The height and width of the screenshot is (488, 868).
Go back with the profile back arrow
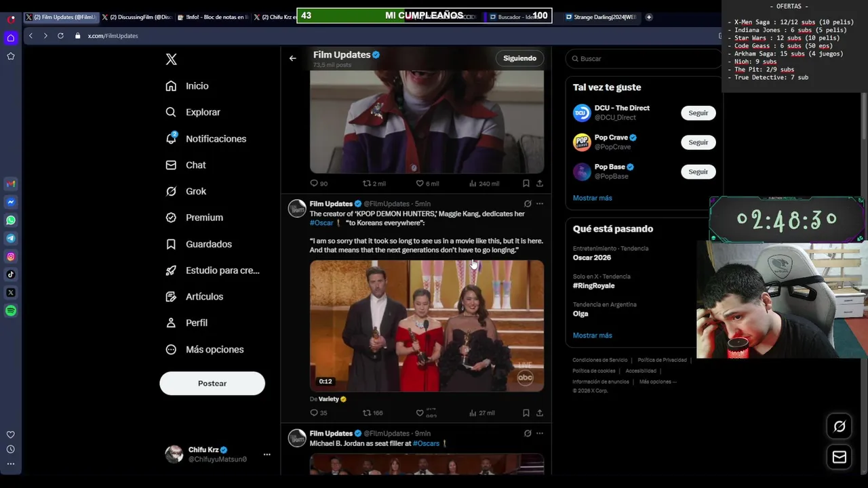click(292, 58)
